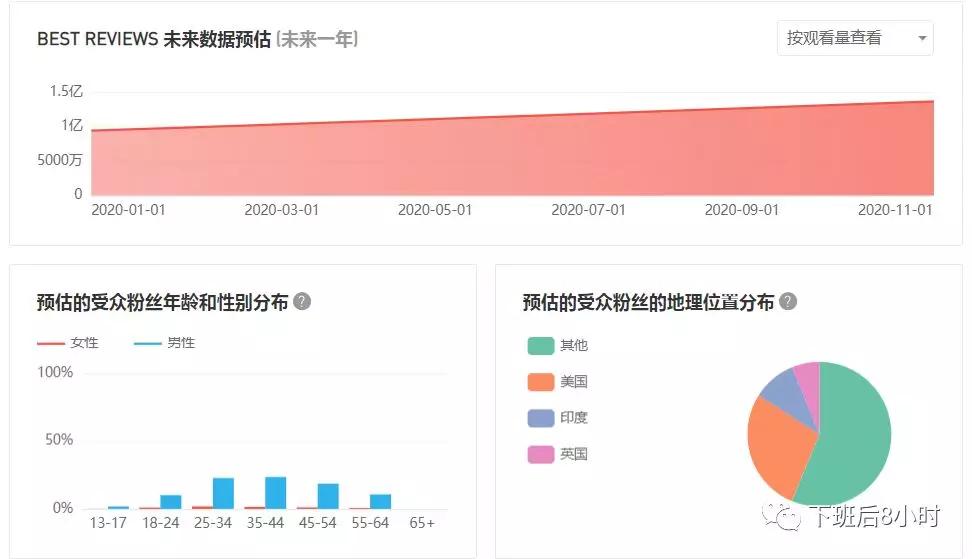
Task: Open the 按观看量查看 dropdown
Action: 845,38
